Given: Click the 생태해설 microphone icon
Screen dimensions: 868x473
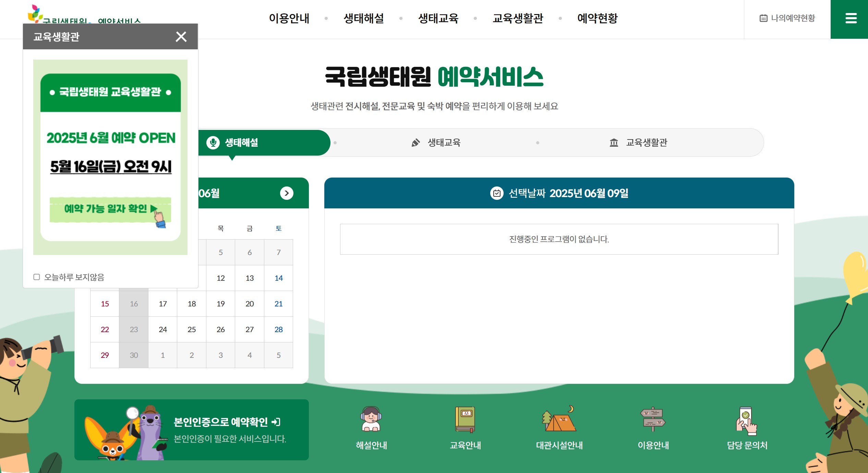Looking at the screenshot, I should [213, 143].
